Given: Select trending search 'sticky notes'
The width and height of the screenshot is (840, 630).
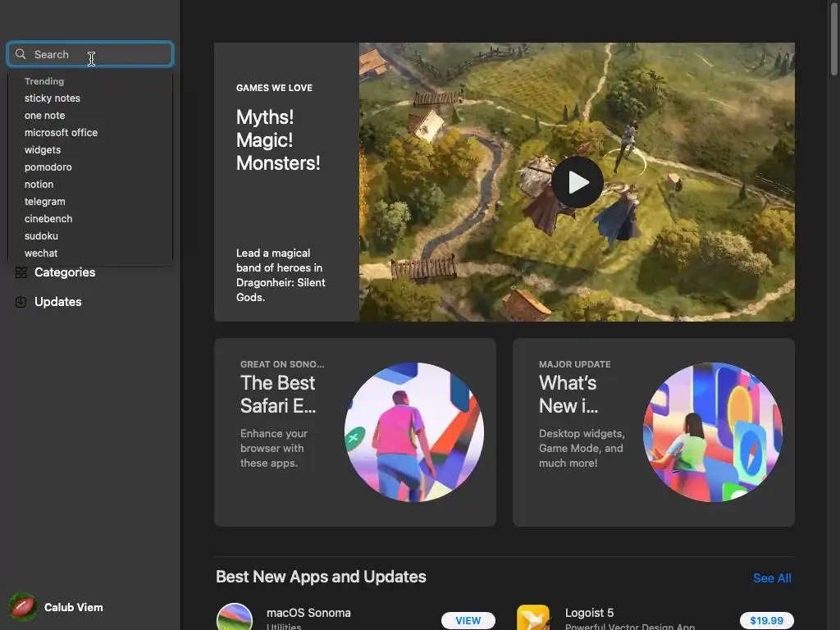Looking at the screenshot, I should point(52,98).
